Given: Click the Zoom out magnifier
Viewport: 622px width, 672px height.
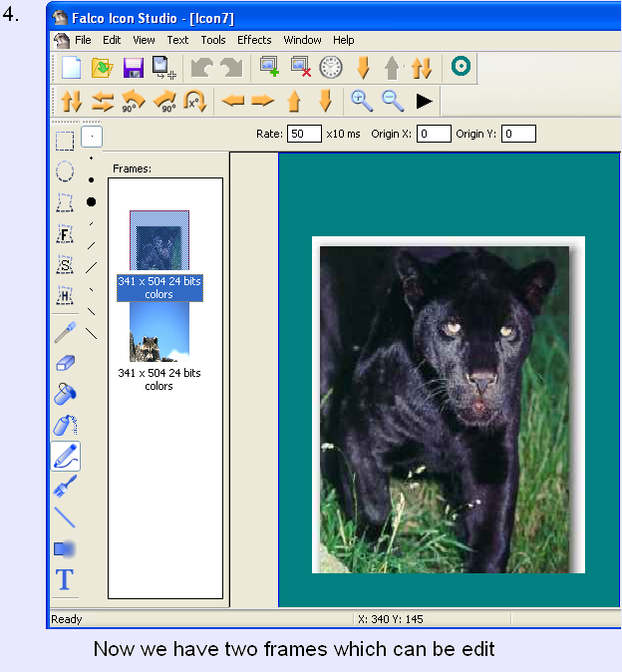Looking at the screenshot, I should [x=393, y=101].
